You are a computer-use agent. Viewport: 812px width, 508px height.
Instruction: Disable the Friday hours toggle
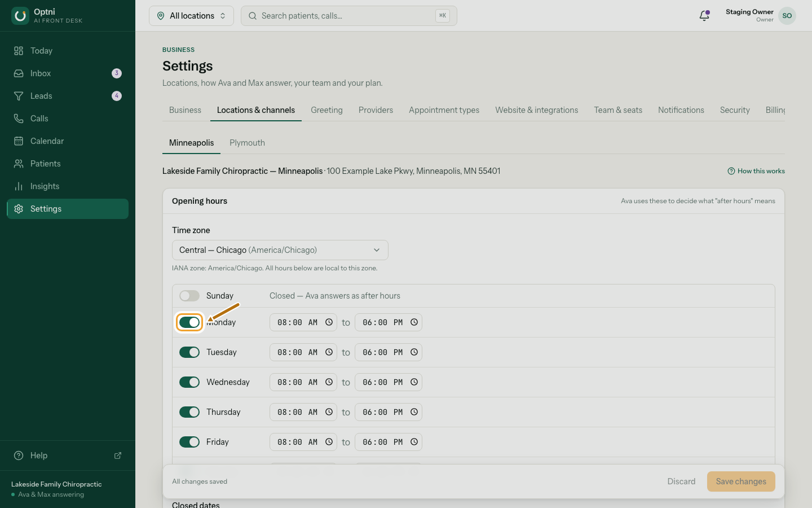point(189,442)
